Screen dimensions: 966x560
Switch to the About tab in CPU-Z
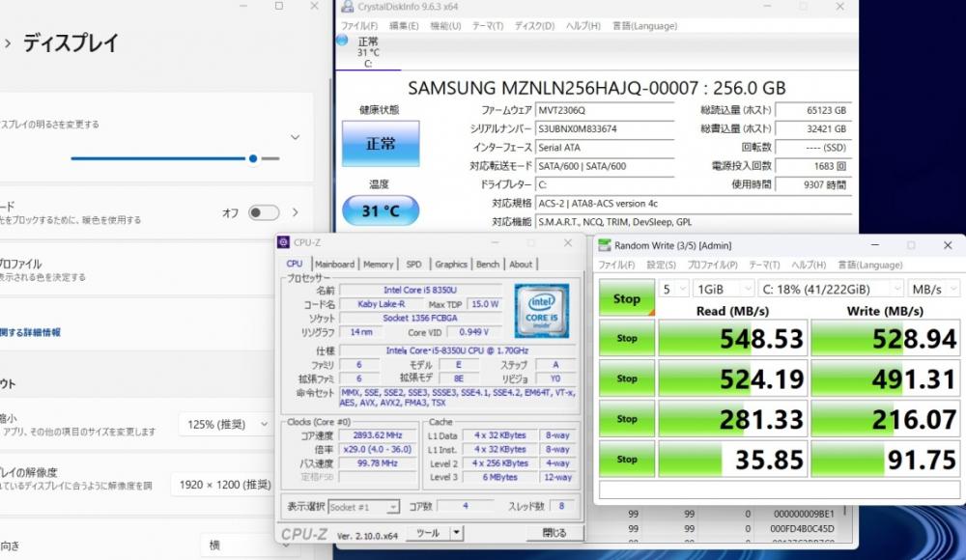[521, 264]
